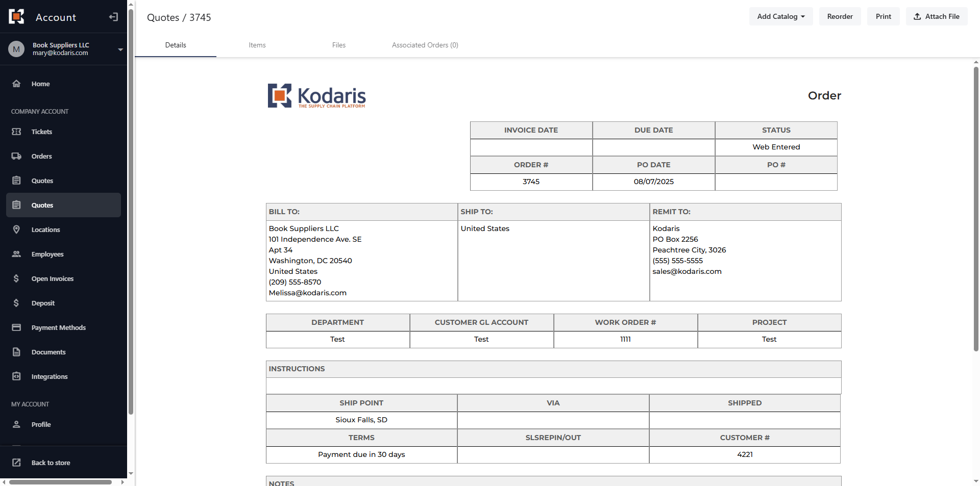This screenshot has height=486, width=980.
Task: Click mary@kodaris.com under account name
Action: [60, 53]
